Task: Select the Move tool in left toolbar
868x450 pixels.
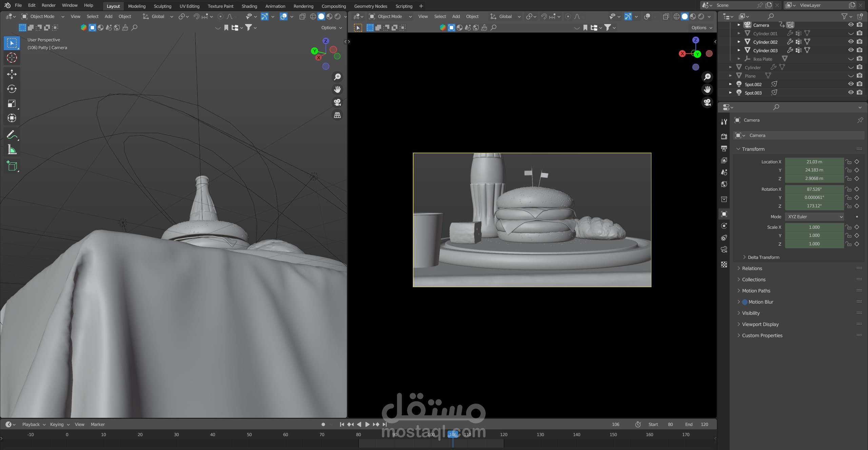Action: pyautogui.click(x=12, y=74)
